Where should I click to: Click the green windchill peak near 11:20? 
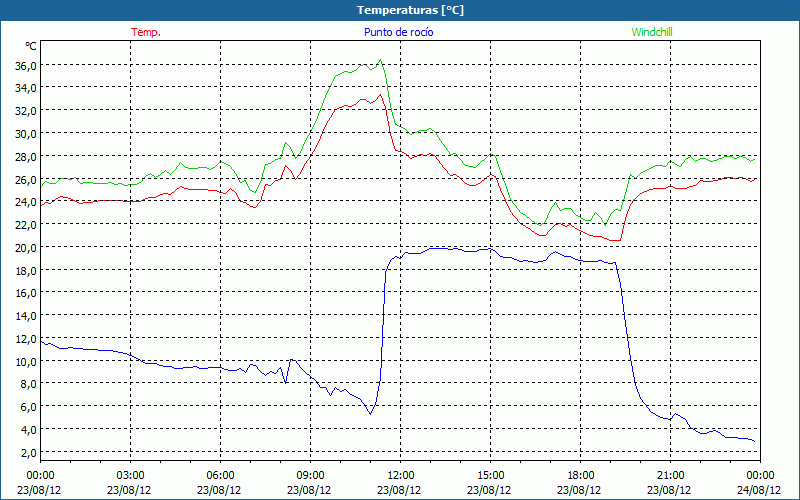click(381, 60)
